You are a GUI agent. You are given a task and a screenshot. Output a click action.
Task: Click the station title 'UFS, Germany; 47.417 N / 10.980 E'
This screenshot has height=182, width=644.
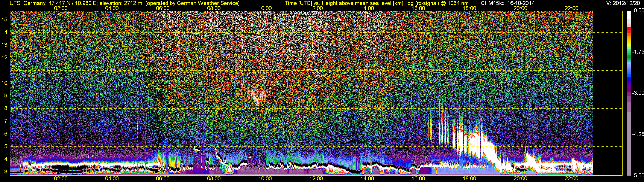[x=54, y=3]
